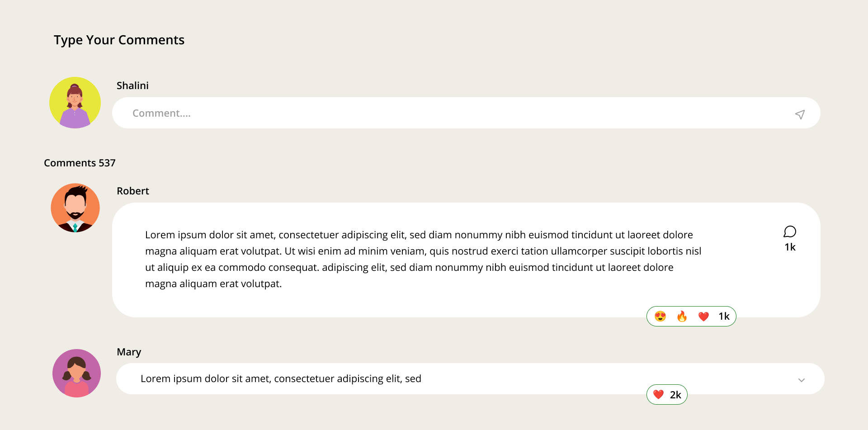Open Robert's profile avatar
Screen dimensions: 868x430
click(75, 208)
